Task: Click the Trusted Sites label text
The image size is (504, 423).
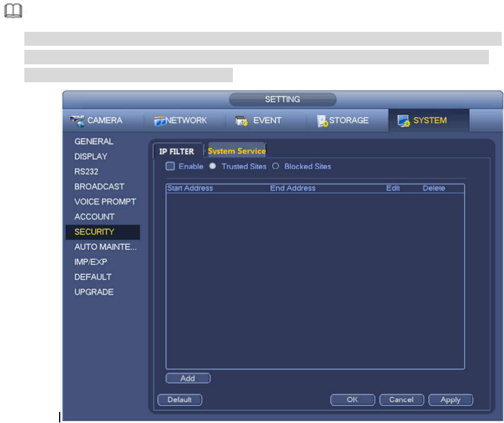Action: click(x=244, y=166)
